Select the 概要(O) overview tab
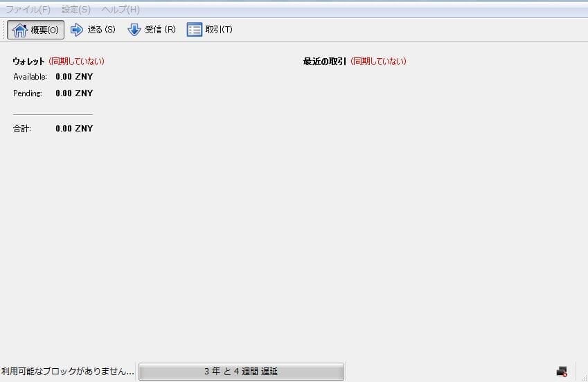588x382 pixels. pyautogui.click(x=35, y=30)
